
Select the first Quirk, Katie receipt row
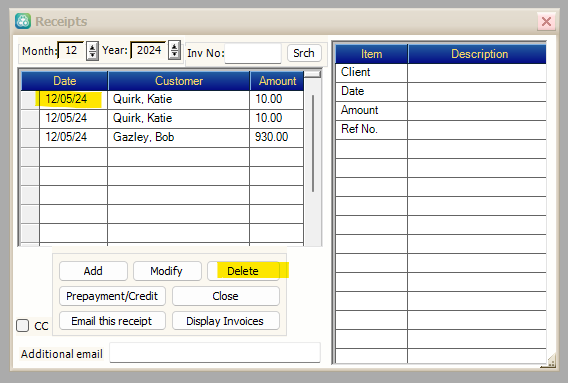162,99
